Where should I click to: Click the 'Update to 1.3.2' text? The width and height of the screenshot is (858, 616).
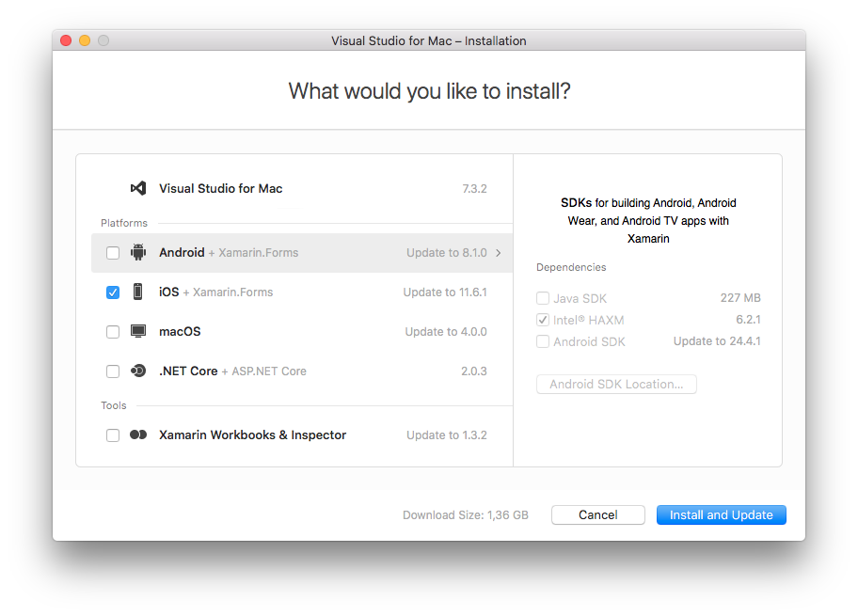447,434
